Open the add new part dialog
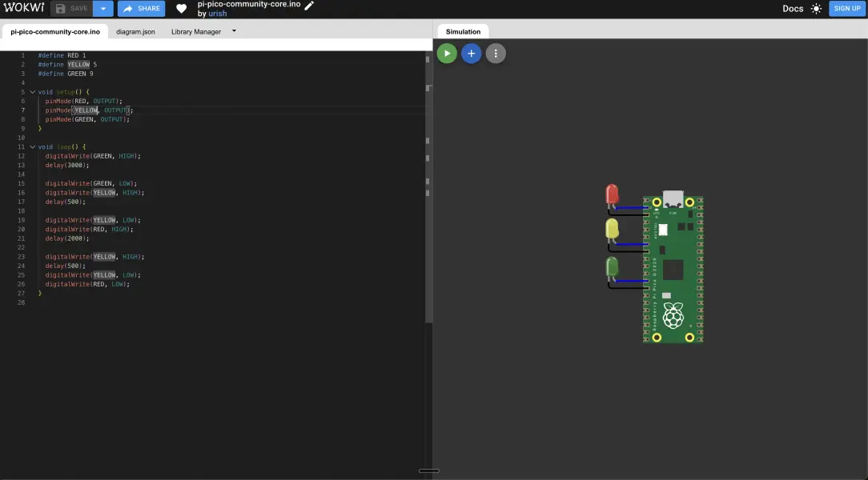Screen dimensions: 868x480 (x=471, y=53)
